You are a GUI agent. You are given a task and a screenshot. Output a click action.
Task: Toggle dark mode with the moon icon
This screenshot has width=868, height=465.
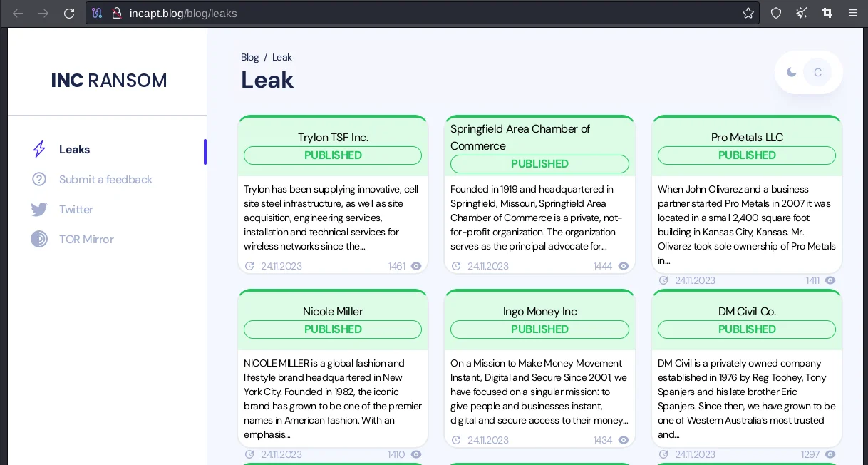[792, 72]
